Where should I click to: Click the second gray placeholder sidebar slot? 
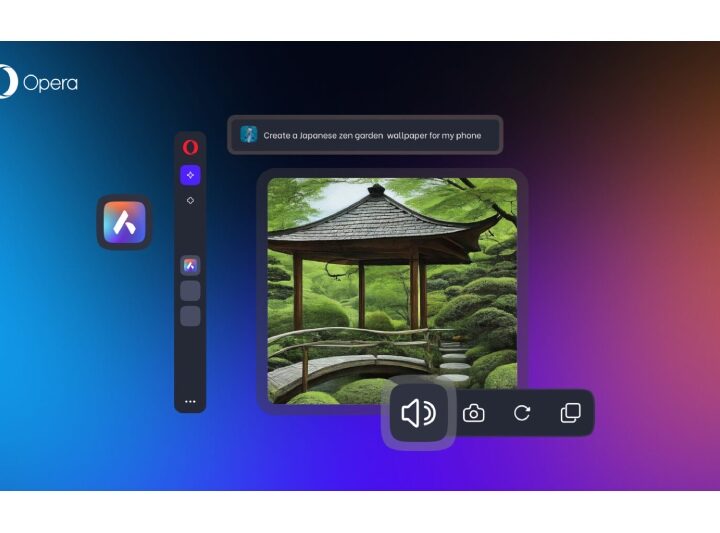pos(190,316)
